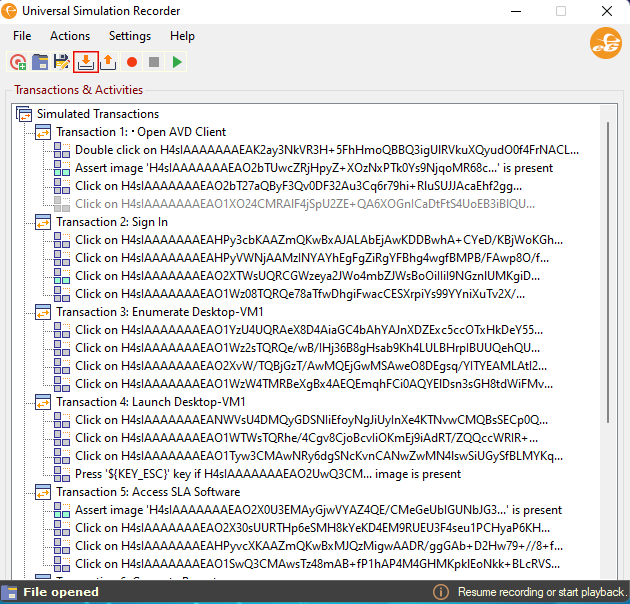This screenshot has height=604, width=630.
Task: Start playback with the green play icon
Action: tap(177, 62)
